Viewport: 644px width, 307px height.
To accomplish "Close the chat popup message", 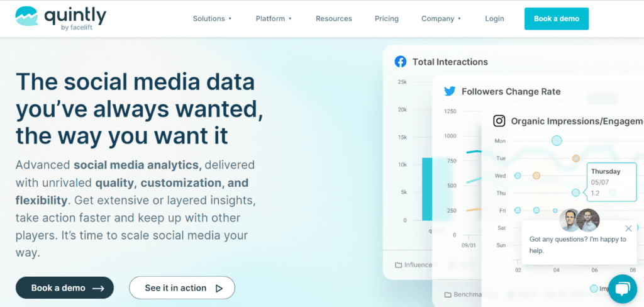I will tap(628, 228).
